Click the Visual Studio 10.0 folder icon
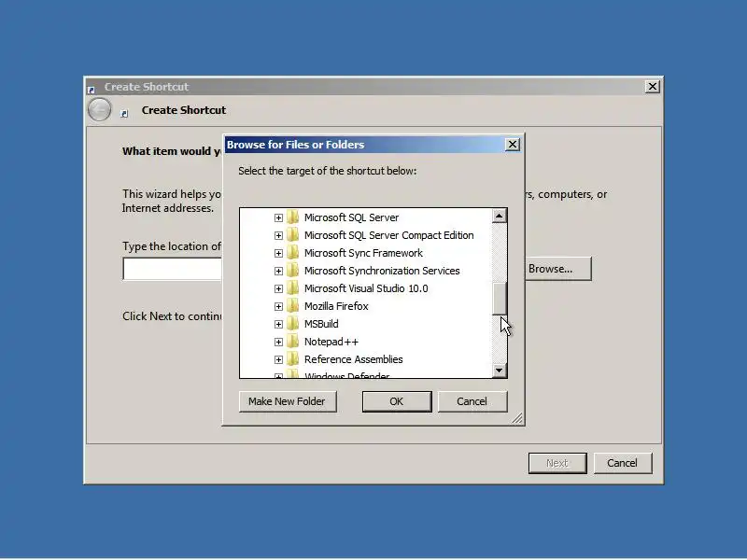747x560 pixels. (293, 288)
